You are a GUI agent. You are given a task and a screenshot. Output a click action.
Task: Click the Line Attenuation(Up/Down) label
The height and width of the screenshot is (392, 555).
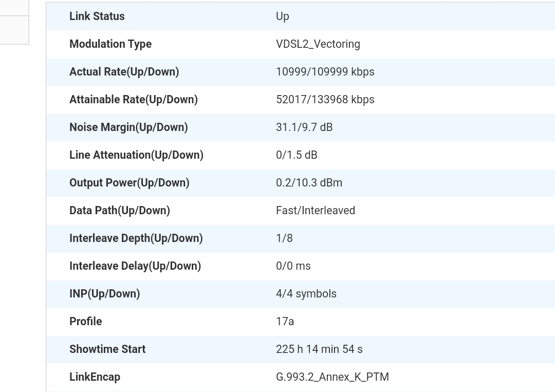[136, 155]
